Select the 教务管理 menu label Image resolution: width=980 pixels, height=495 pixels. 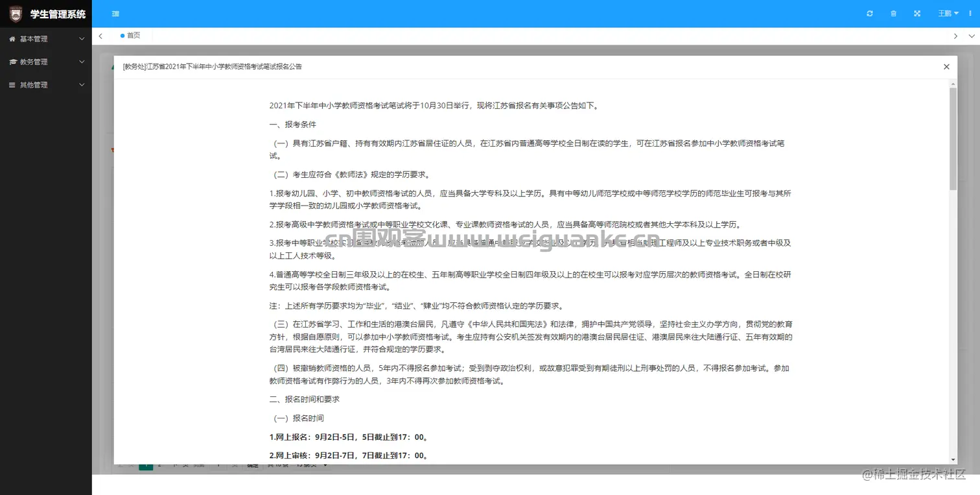pyautogui.click(x=34, y=62)
